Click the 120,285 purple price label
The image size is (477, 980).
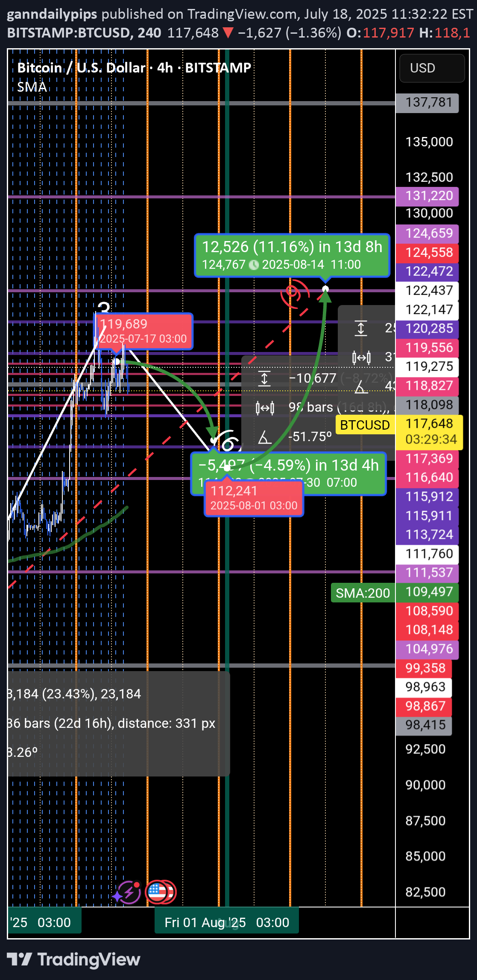427,329
